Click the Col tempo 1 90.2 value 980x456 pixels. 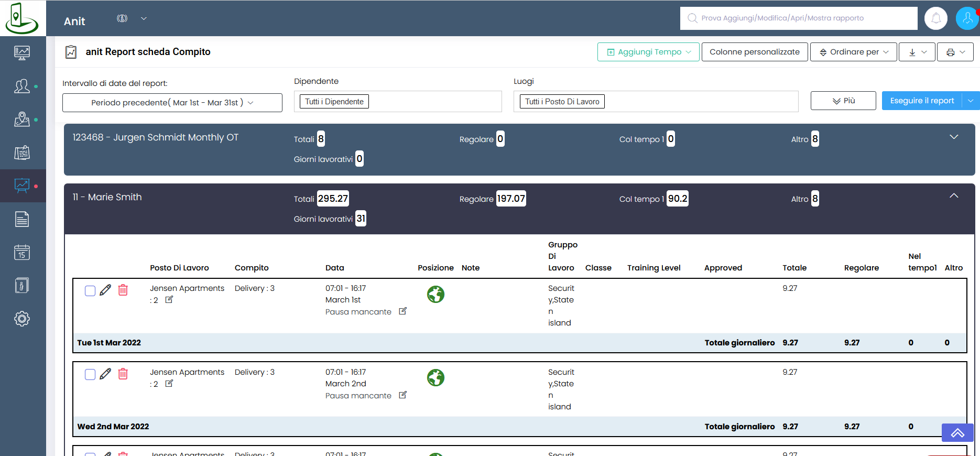(678, 199)
